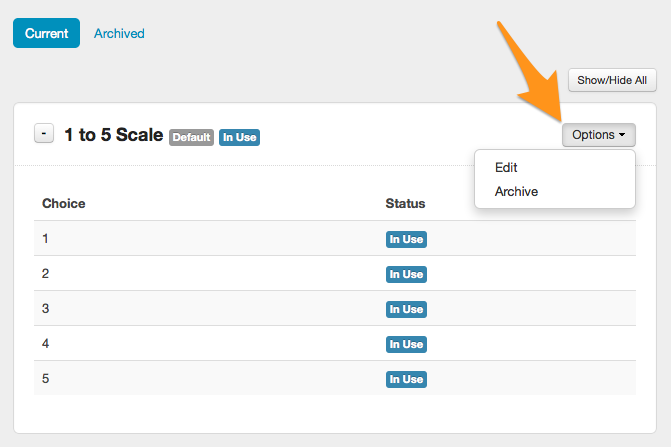Click choice 5 in the table

point(45,379)
